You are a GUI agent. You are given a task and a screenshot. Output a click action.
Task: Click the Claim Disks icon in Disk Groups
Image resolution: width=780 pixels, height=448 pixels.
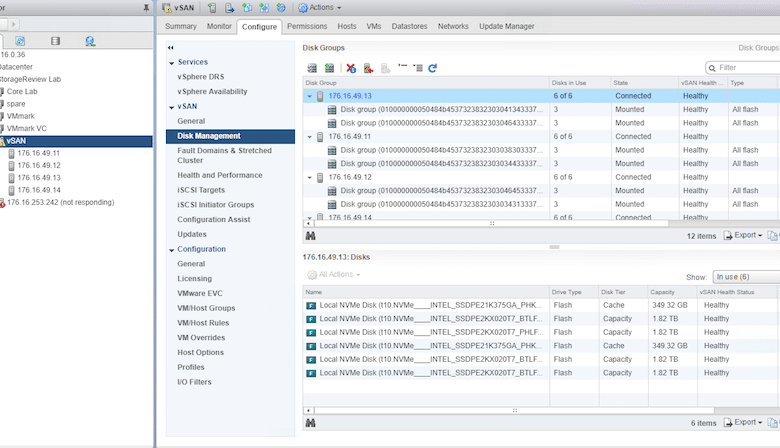coord(312,68)
